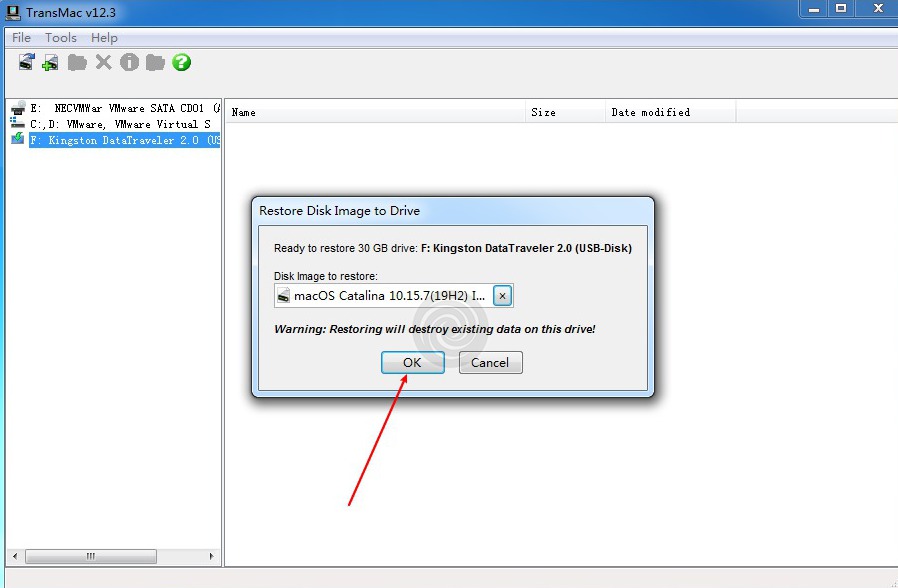
Task: Click the greyed folder icon beside help
Action: (x=155, y=62)
